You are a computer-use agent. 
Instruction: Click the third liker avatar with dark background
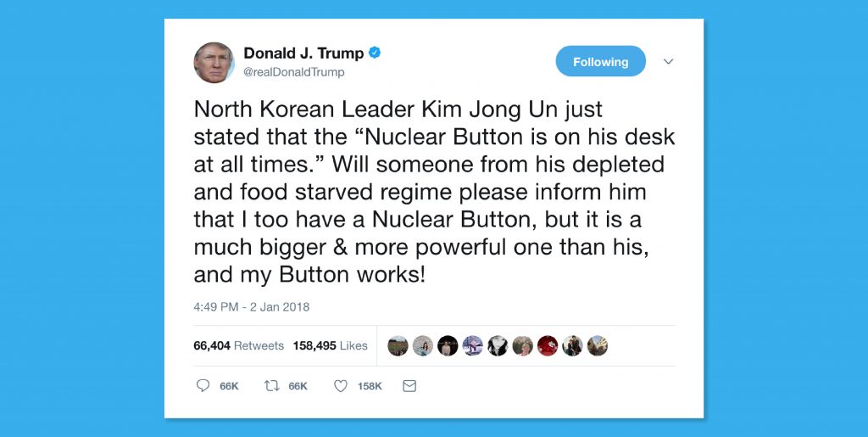pos(448,345)
